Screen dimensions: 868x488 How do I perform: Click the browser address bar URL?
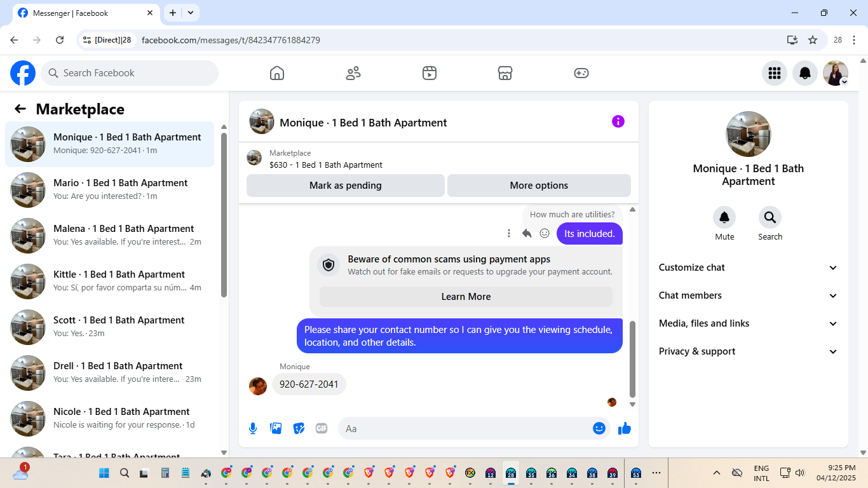231,40
